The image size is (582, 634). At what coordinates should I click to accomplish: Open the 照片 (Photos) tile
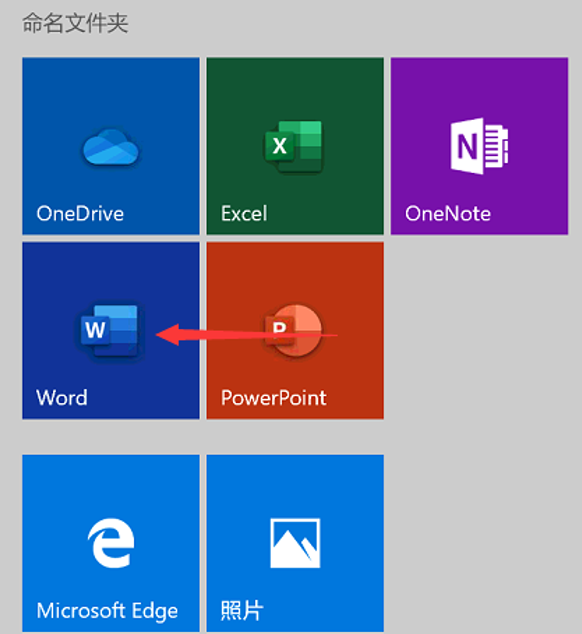click(x=295, y=543)
